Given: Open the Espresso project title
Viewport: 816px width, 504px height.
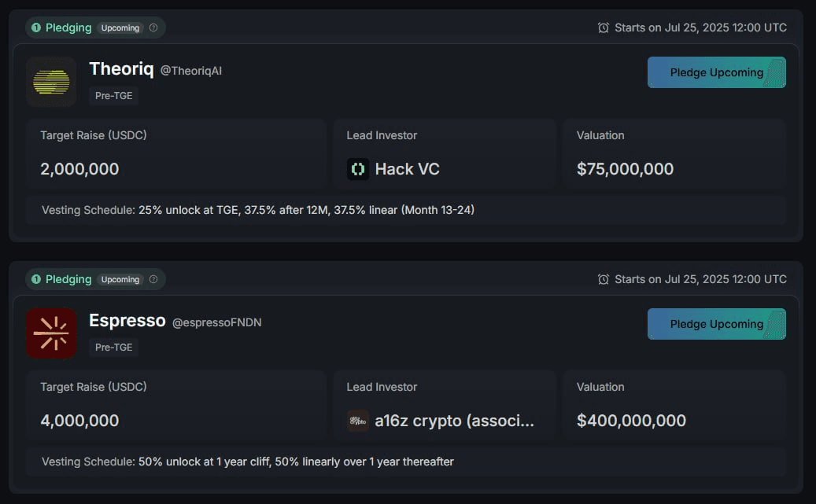Looking at the screenshot, I should coord(127,320).
